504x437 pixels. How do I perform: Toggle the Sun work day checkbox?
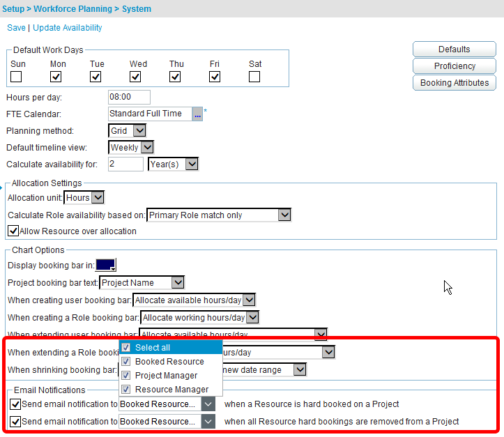(16, 77)
